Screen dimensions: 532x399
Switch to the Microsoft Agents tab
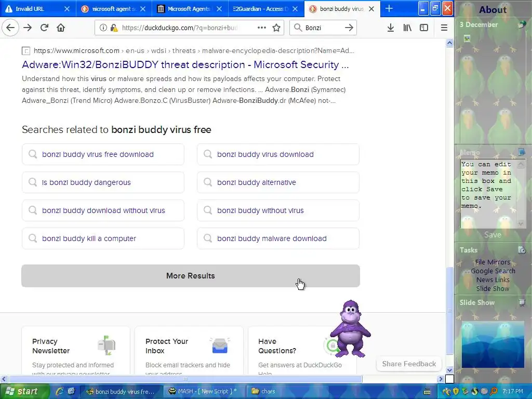tap(189, 8)
